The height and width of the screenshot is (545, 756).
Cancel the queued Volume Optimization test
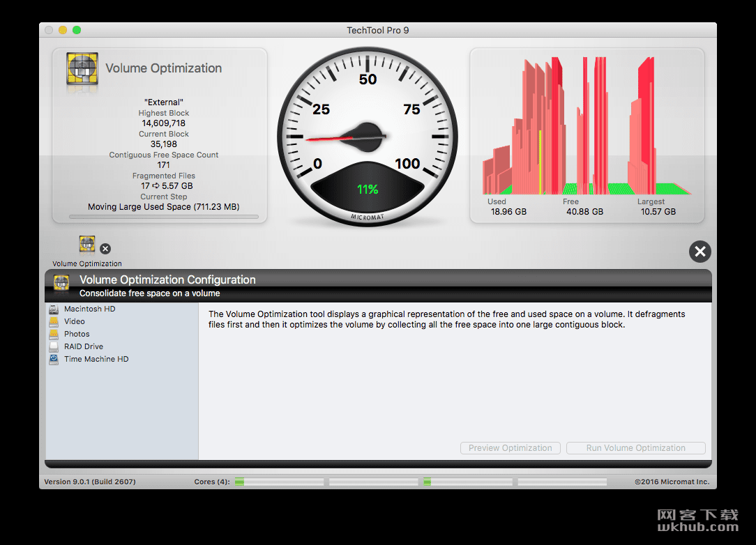click(x=105, y=249)
